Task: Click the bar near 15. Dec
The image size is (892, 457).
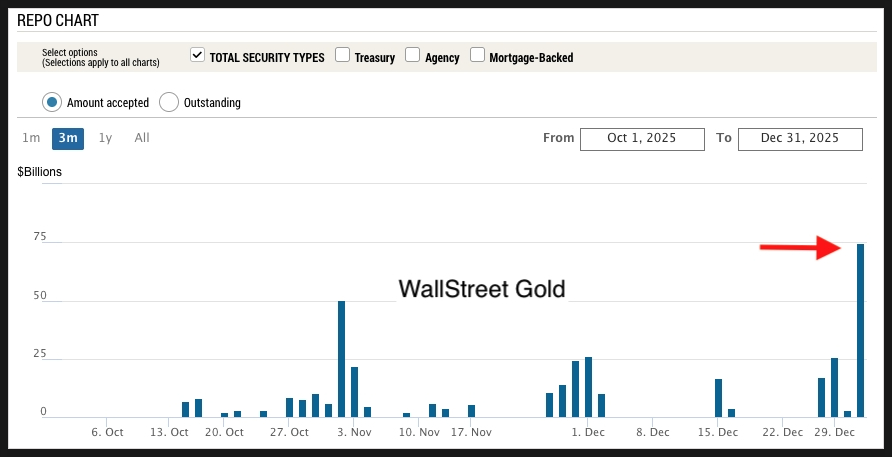Action: click(x=718, y=398)
